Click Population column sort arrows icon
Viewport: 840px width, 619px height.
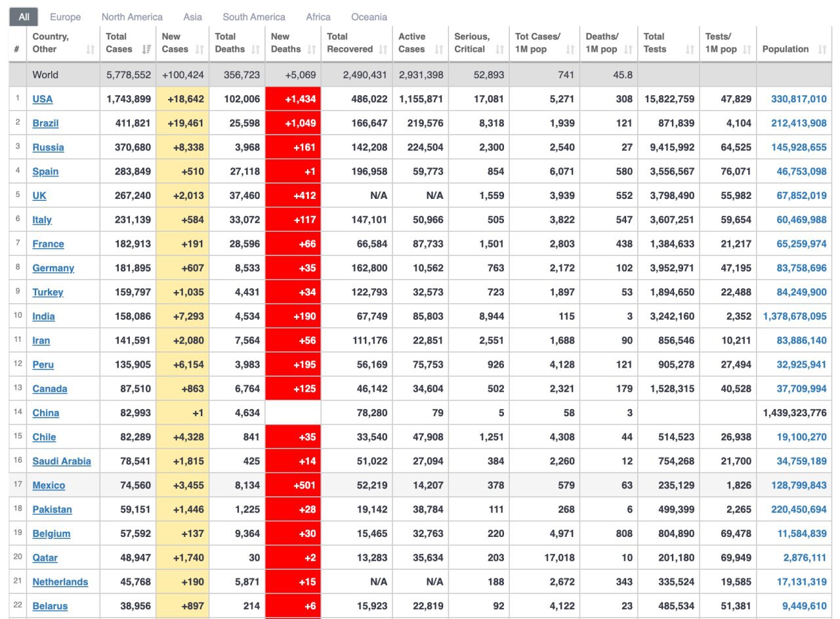[822, 49]
